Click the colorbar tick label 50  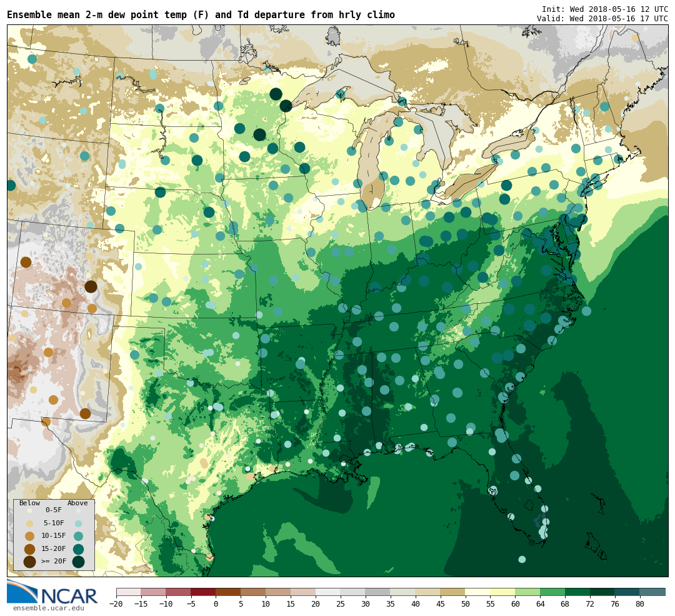(466, 604)
